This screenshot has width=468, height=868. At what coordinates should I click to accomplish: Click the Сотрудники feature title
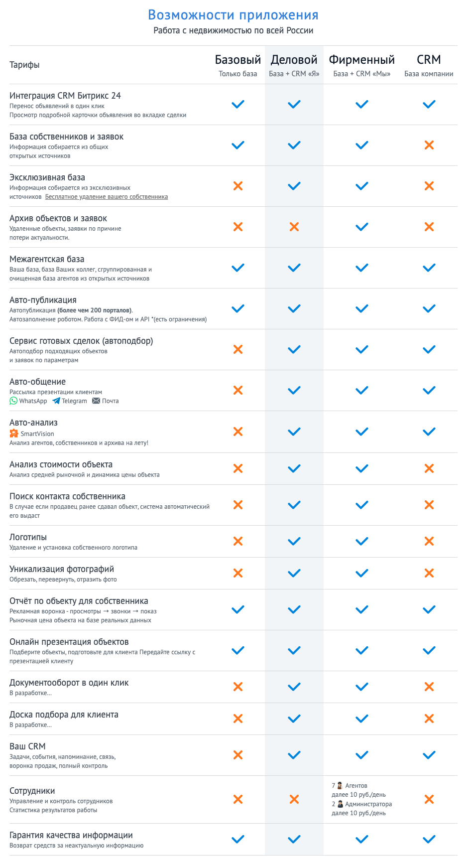32,791
